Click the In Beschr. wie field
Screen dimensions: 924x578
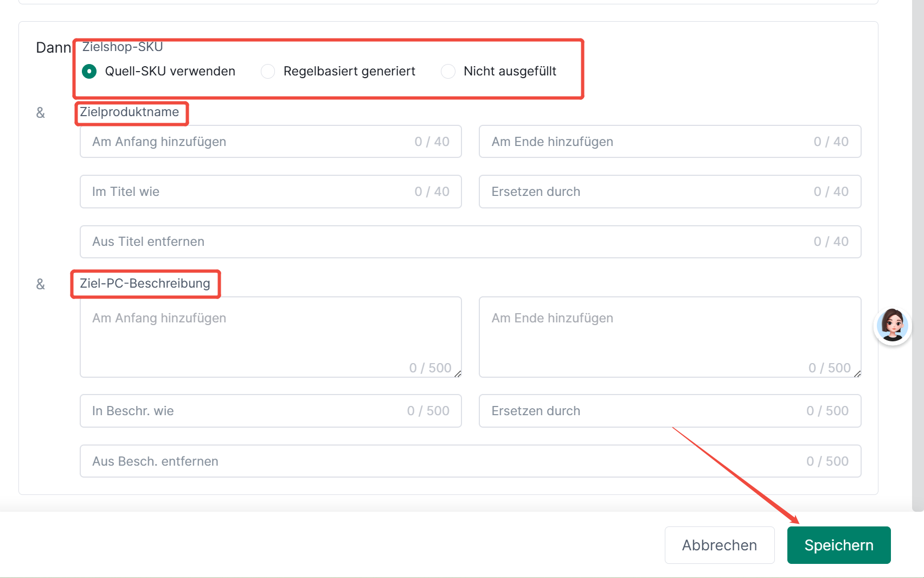coord(271,411)
